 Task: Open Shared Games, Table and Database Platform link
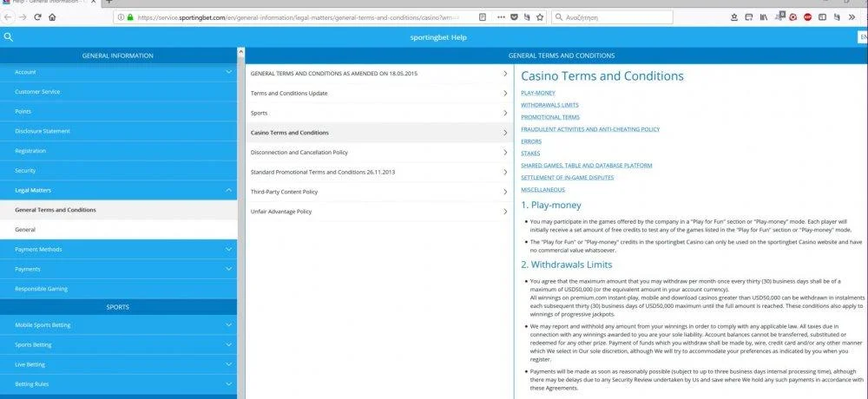pyautogui.click(x=586, y=166)
